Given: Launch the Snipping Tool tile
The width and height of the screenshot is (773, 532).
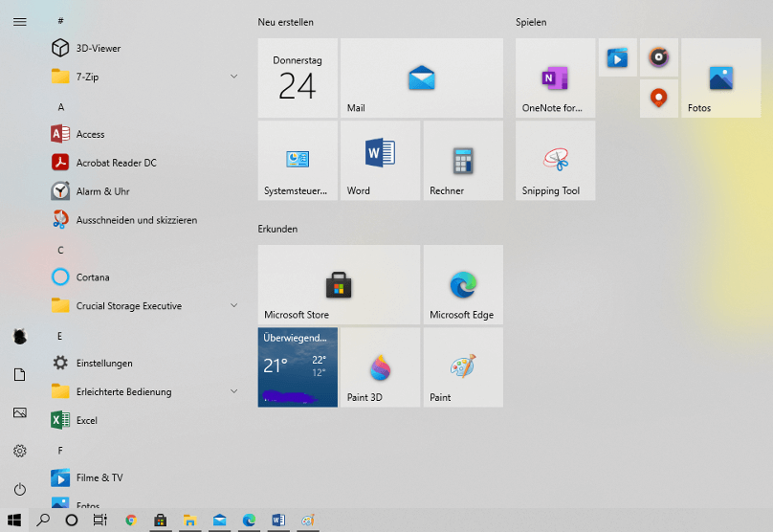Looking at the screenshot, I should click(556, 161).
